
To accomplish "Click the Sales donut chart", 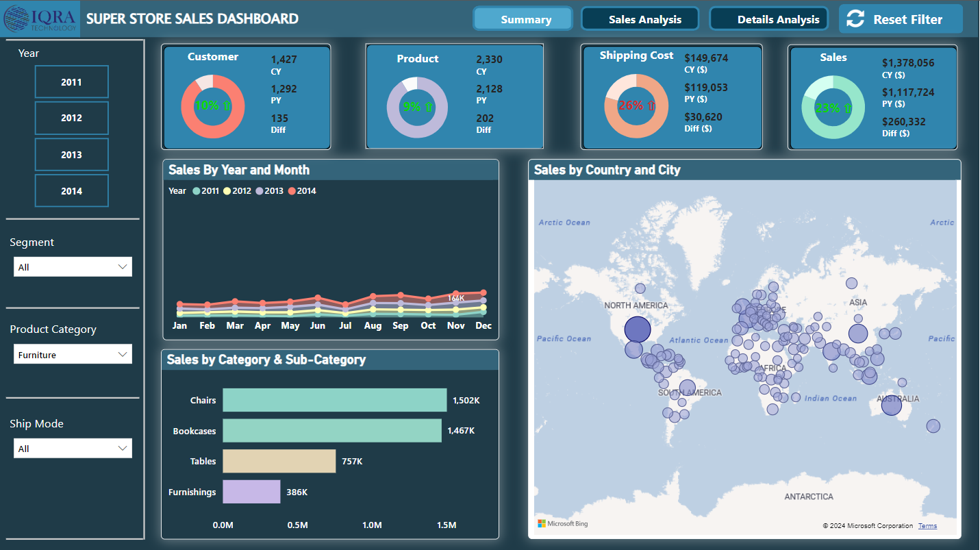I will (x=833, y=108).
